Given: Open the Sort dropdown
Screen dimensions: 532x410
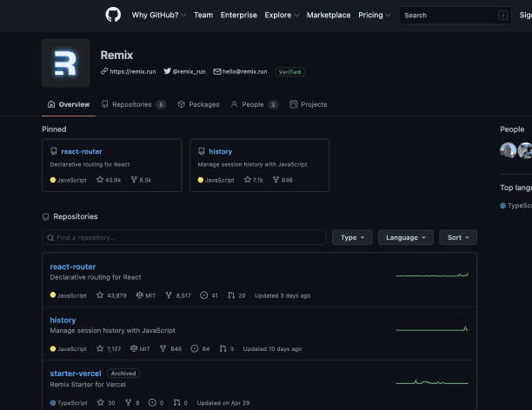Looking at the screenshot, I should pos(458,237).
